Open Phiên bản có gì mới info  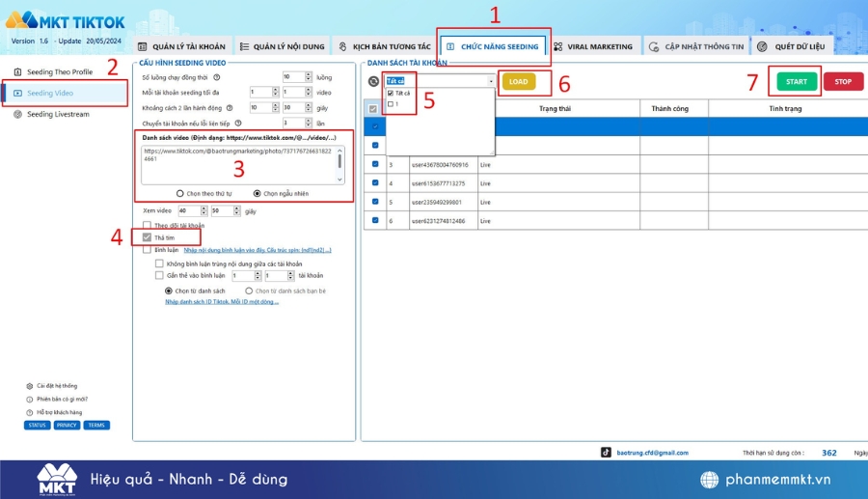(x=57, y=400)
